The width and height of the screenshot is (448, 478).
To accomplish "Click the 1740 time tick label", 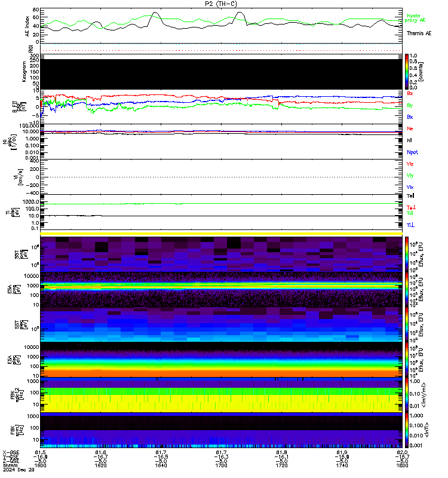I will 342,465.
